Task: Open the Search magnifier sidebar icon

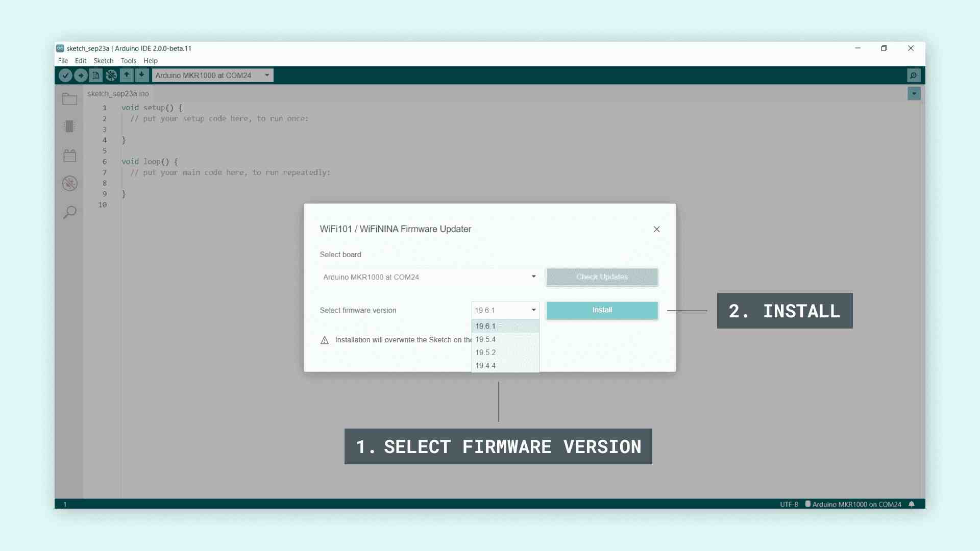Action: coord(70,212)
